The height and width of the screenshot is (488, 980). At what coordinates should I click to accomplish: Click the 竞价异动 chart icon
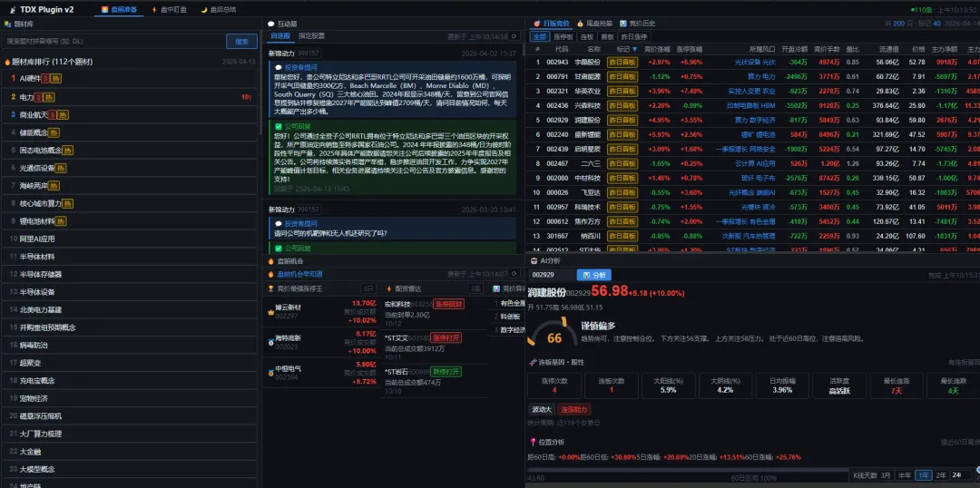coord(496,288)
